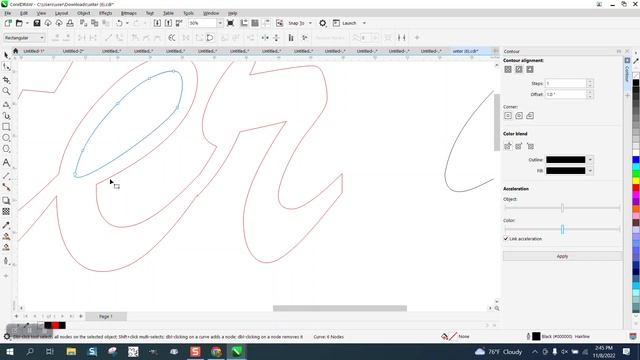
Task: Select the Pick tool in toolbox
Action: tap(6, 55)
